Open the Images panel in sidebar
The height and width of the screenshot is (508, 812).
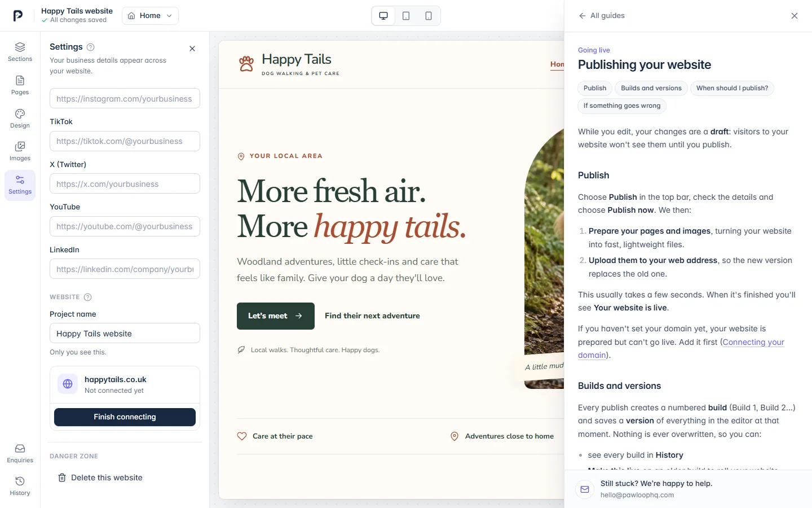tap(20, 151)
